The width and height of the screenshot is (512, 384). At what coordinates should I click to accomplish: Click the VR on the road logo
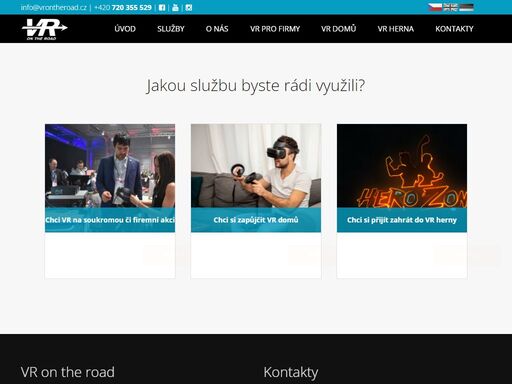click(45, 29)
